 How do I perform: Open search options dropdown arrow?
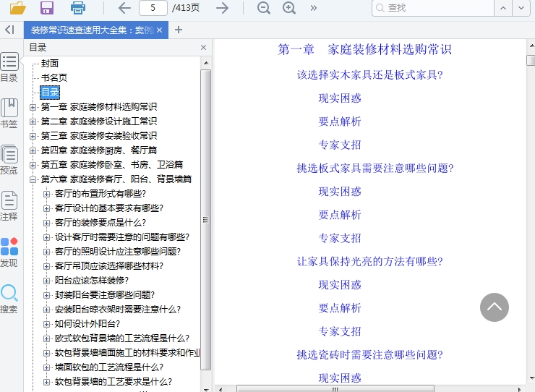pyautogui.click(x=521, y=8)
